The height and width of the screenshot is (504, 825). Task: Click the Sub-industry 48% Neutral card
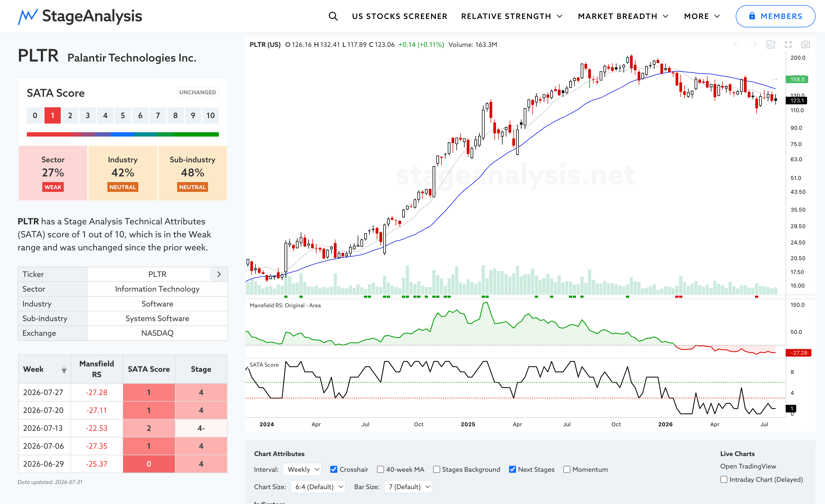[x=193, y=173]
